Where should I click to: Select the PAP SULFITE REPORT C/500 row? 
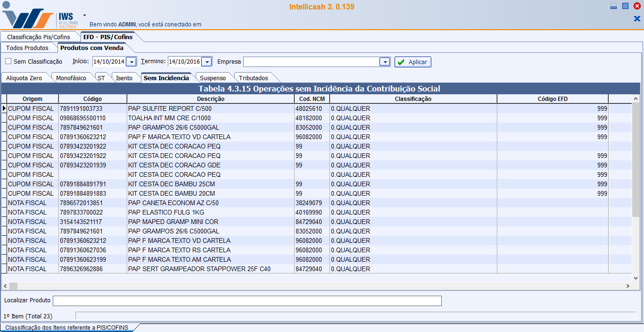tap(170, 108)
